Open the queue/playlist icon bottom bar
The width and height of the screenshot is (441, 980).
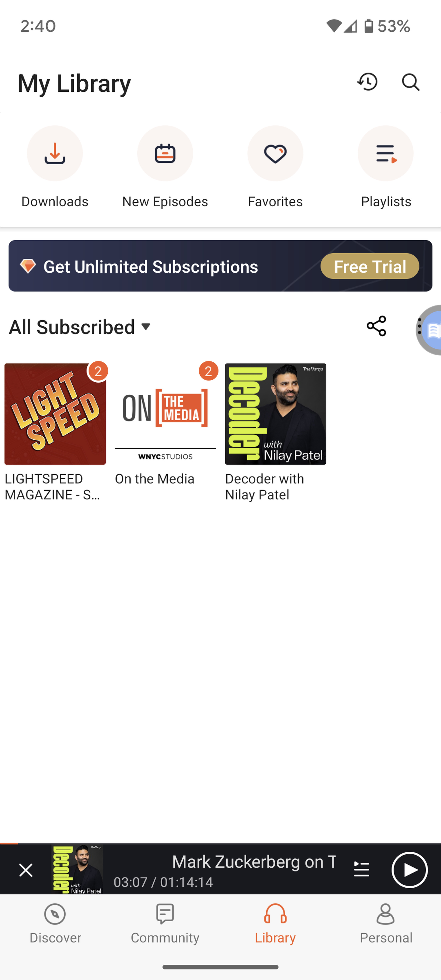[x=361, y=869]
